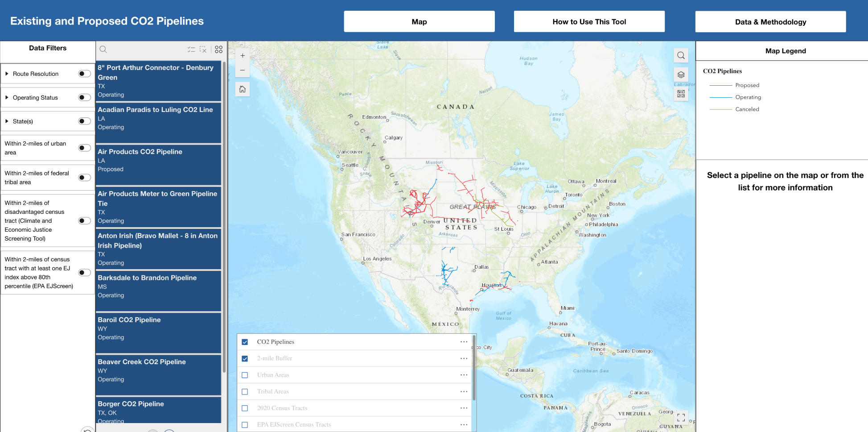Click the pipeline list search icon
The height and width of the screenshot is (432, 868).
103,50
